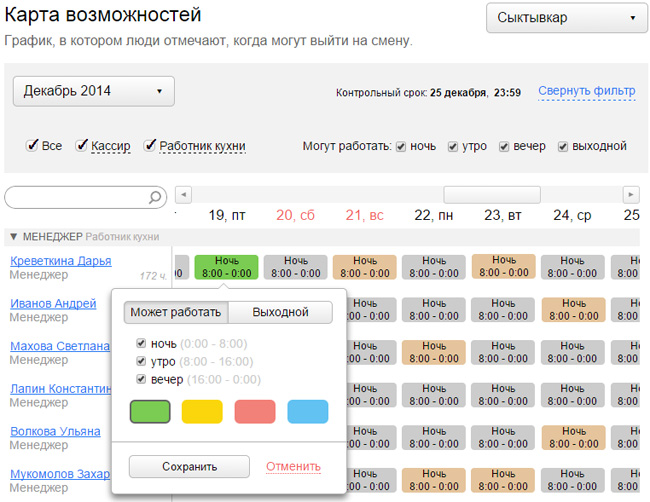
Task: Select Креветкина's orange shift on 23, вт
Action: (x=504, y=266)
